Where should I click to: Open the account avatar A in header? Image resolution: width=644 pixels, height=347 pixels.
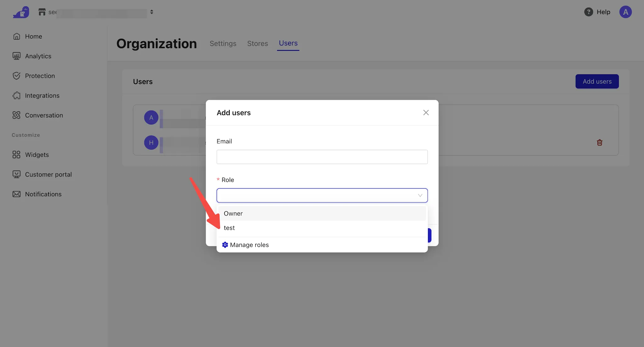coord(625,12)
